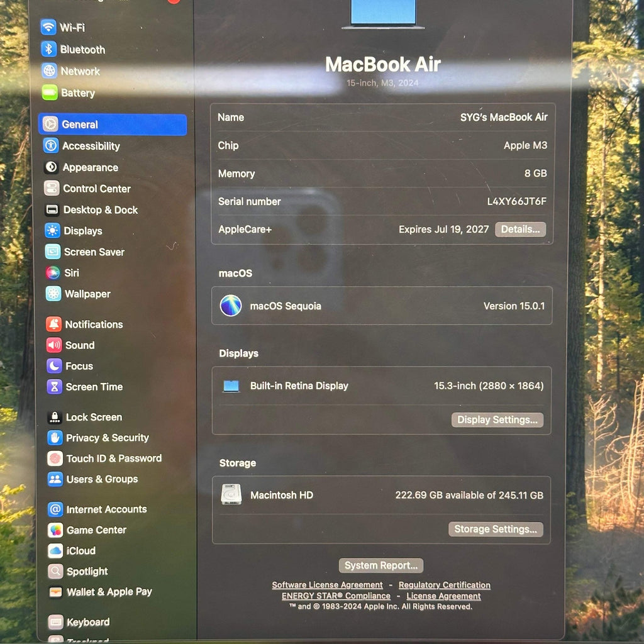This screenshot has height=644, width=644.
Task: Click the Wallpaper flower icon
Action: click(x=53, y=293)
